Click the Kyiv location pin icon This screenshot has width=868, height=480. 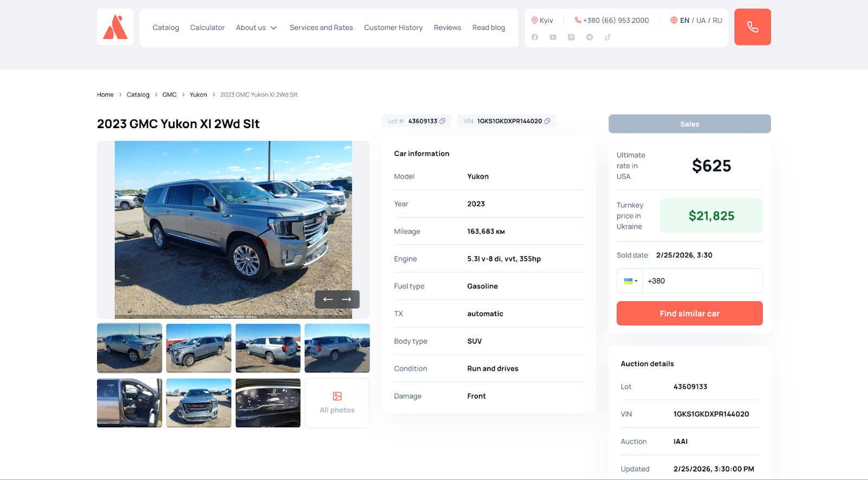[x=534, y=20]
